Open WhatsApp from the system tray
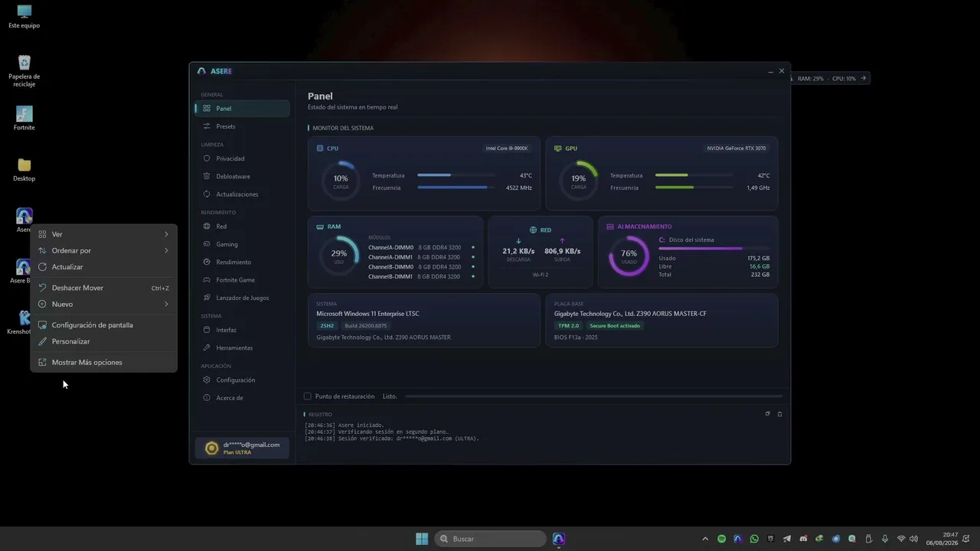The height and width of the screenshot is (551, 980). pyautogui.click(x=754, y=539)
